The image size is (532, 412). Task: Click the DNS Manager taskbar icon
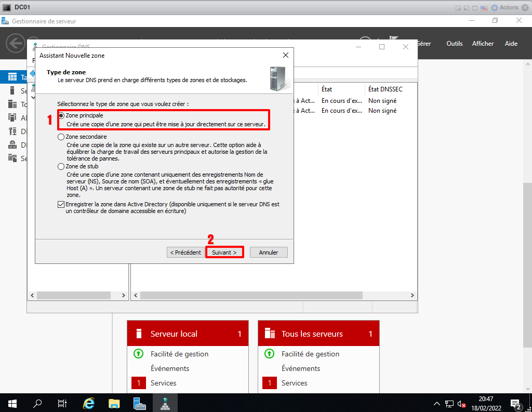[x=165, y=403]
